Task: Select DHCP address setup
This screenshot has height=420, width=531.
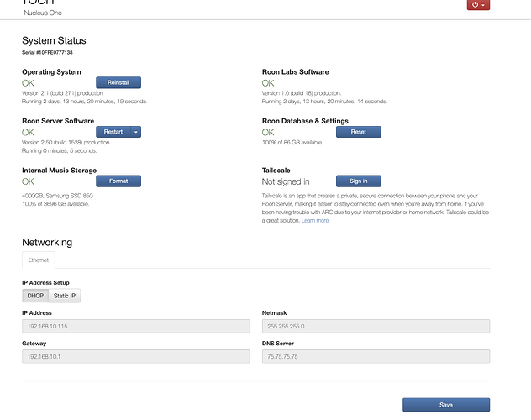Action: coord(35,296)
